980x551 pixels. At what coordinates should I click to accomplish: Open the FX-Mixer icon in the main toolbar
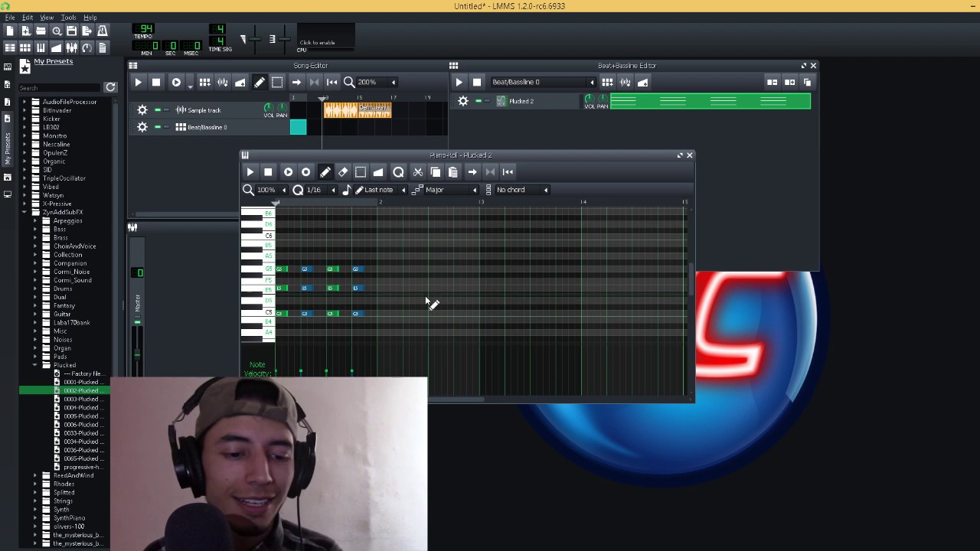tap(71, 47)
